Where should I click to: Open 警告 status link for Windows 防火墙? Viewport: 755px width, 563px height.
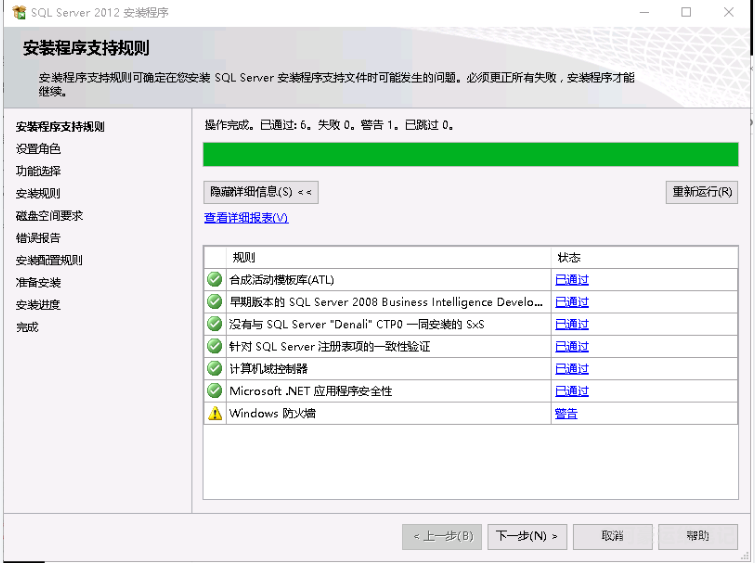(x=566, y=413)
